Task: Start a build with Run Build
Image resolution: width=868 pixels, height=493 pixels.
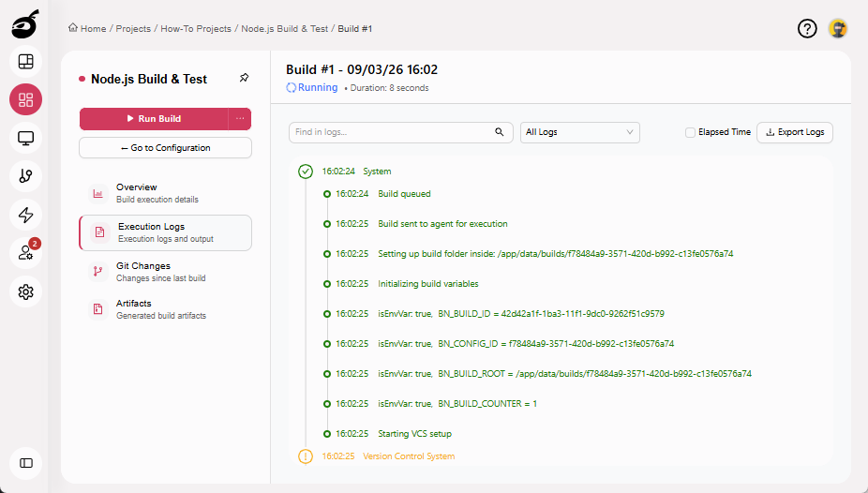Action: coord(154,118)
